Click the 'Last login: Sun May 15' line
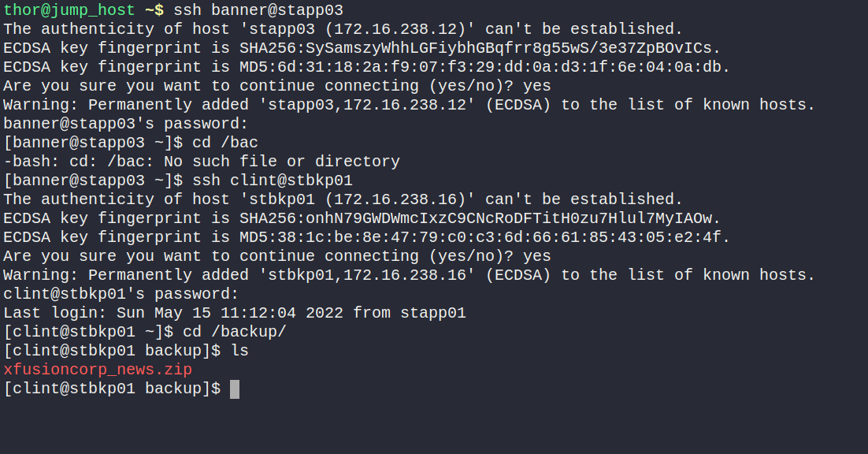The width and height of the screenshot is (868, 454). 235,313
